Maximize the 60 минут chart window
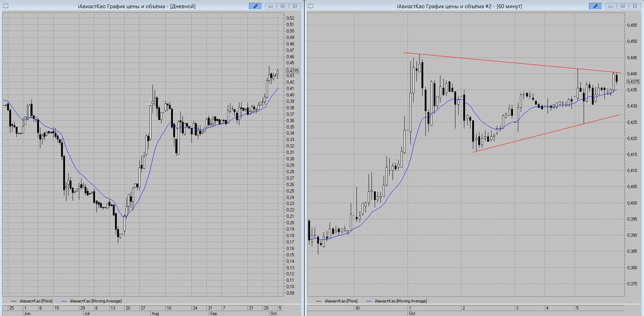The image size is (644, 316). [623, 6]
